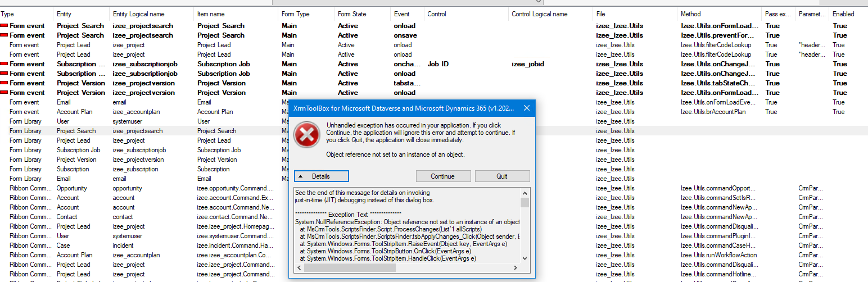Viewport: 868px width, 282px height.
Task: Sort by Control Logical name column header
Action: [x=540, y=14]
